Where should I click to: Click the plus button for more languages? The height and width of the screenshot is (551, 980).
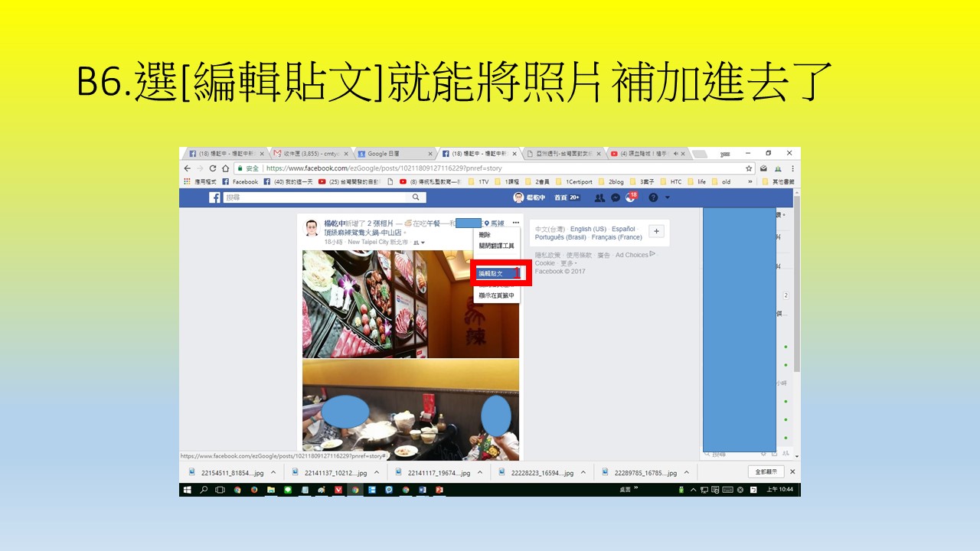[656, 231]
